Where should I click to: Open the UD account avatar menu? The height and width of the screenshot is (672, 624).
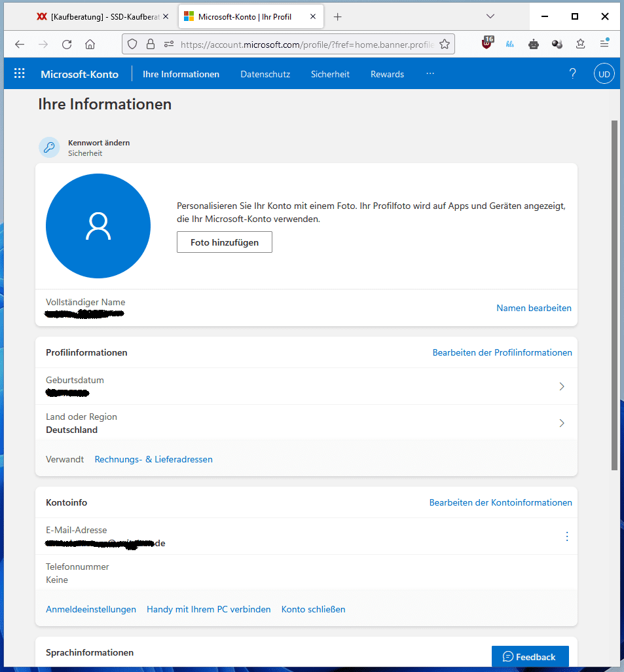604,74
